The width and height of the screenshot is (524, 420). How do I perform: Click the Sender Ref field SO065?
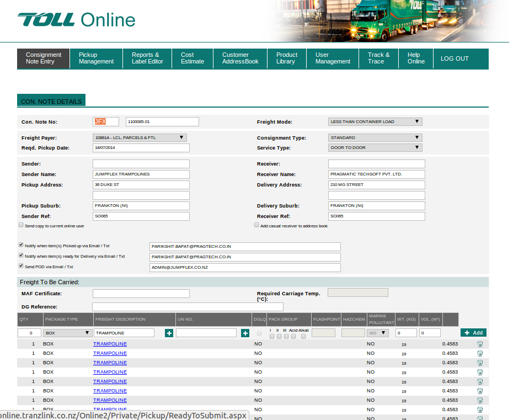coord(141,216)
